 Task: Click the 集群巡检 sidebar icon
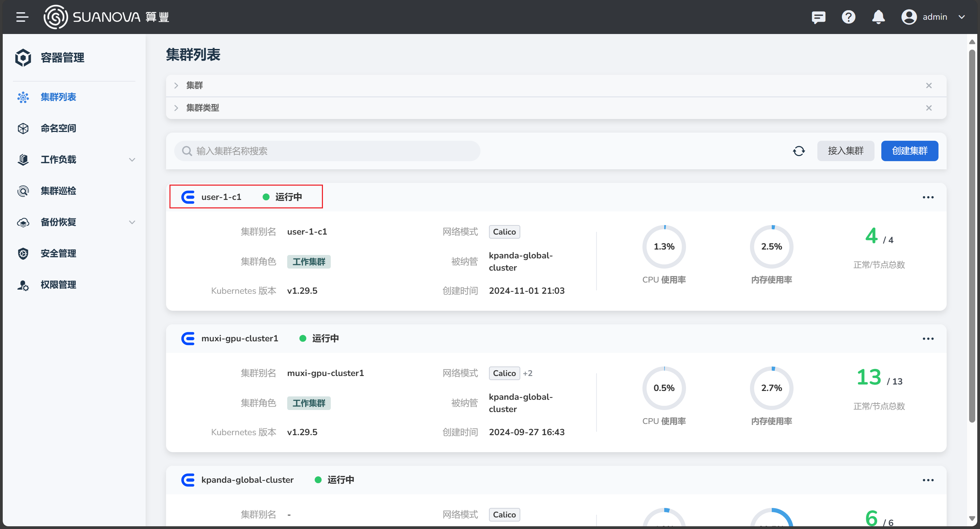pyautogui.click(x=23, y=191)
